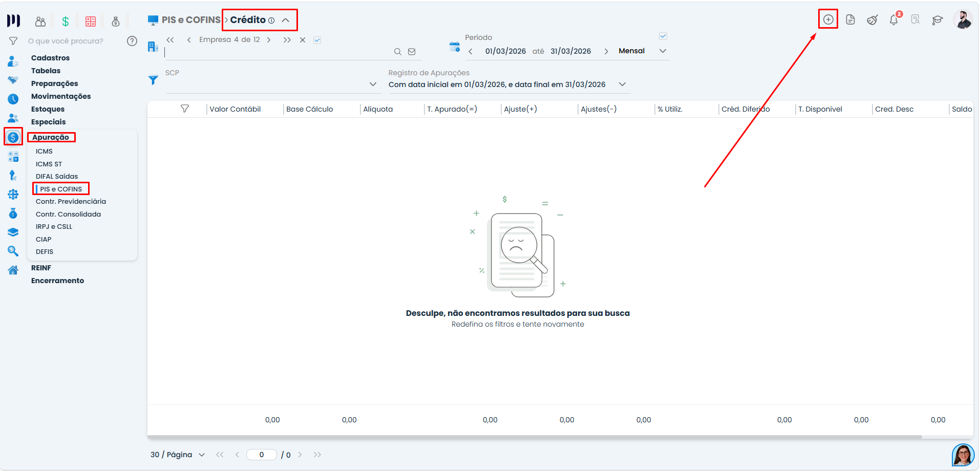This screenshot has height=471, width=980.
Task: Open the user profile avatar
Action: coord(963,20)
